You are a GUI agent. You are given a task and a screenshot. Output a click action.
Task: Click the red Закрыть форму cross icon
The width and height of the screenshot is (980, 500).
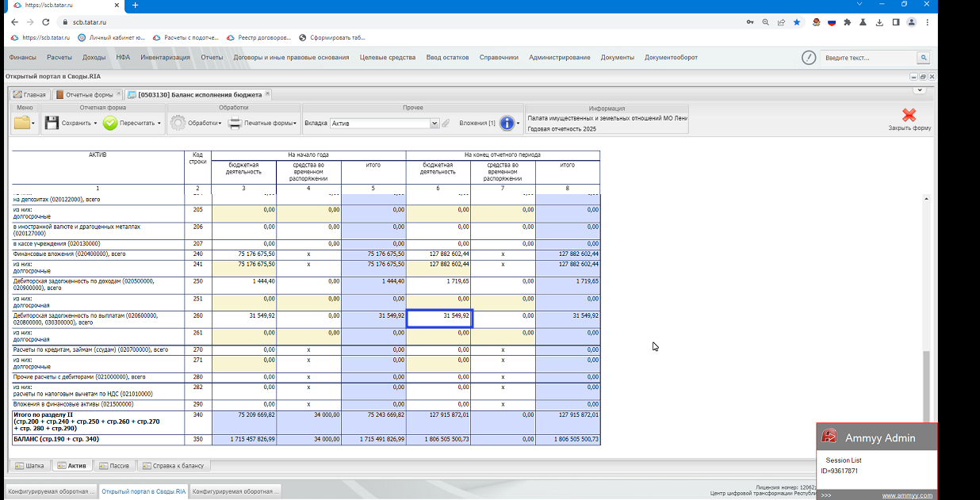click(909, 116)
